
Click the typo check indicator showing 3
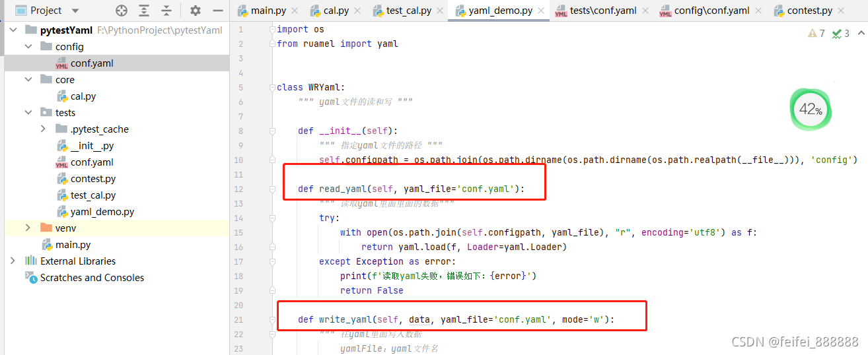(841, 33)
